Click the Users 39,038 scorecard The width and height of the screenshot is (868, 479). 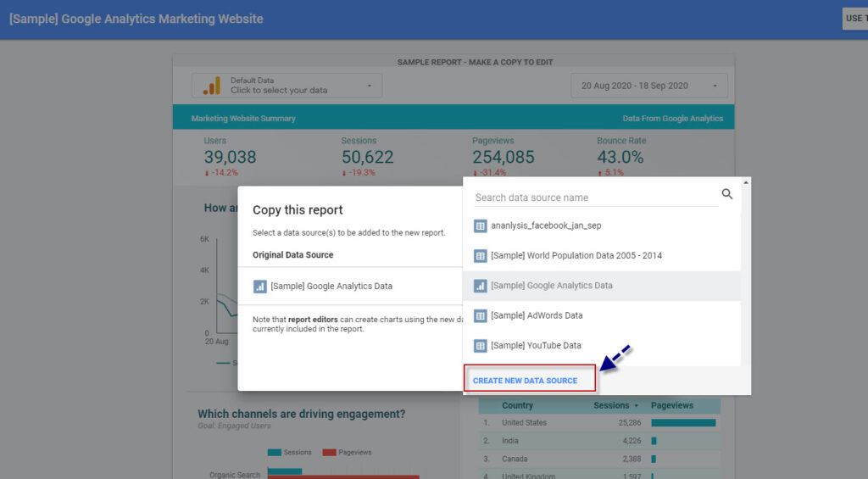click(x=230, y=157)
